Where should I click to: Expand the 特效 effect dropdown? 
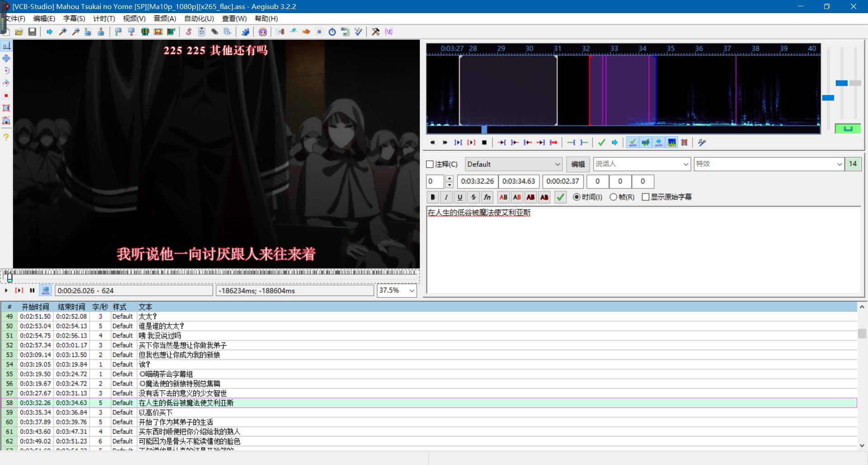(x=839, y=164)
